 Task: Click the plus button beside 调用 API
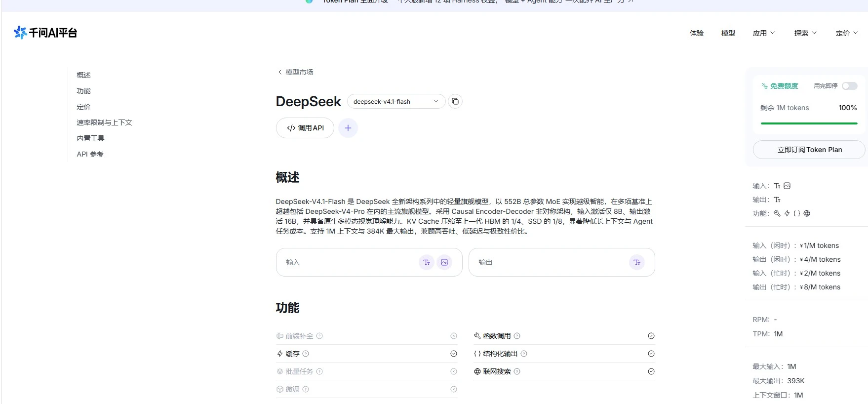tap(348, 128)
